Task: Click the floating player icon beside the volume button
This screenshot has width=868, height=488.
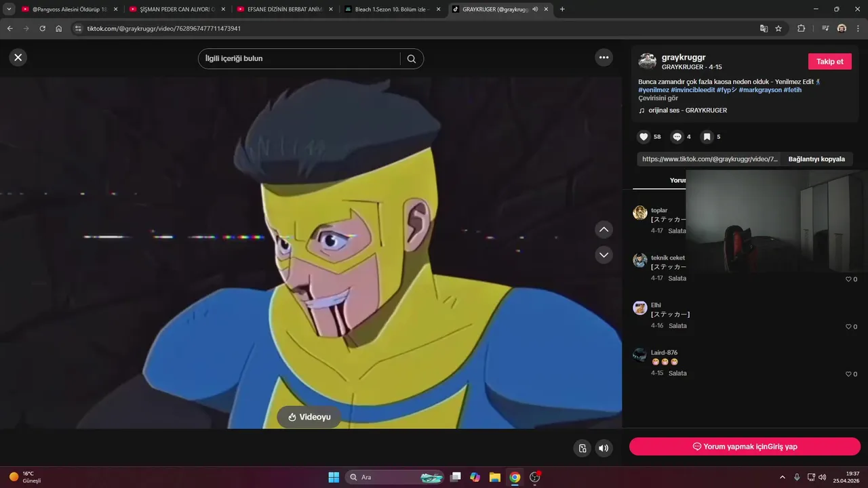Action: tap(582, 448)
